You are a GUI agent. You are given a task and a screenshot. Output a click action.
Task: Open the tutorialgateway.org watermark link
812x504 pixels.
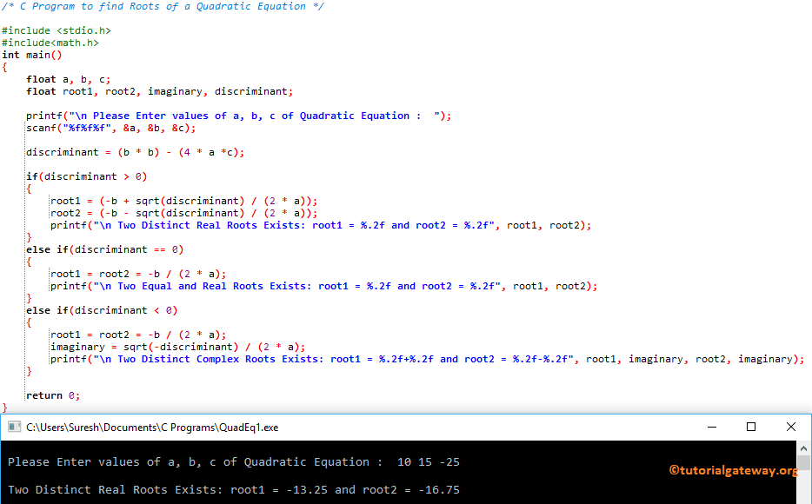[x=733, y=470]
